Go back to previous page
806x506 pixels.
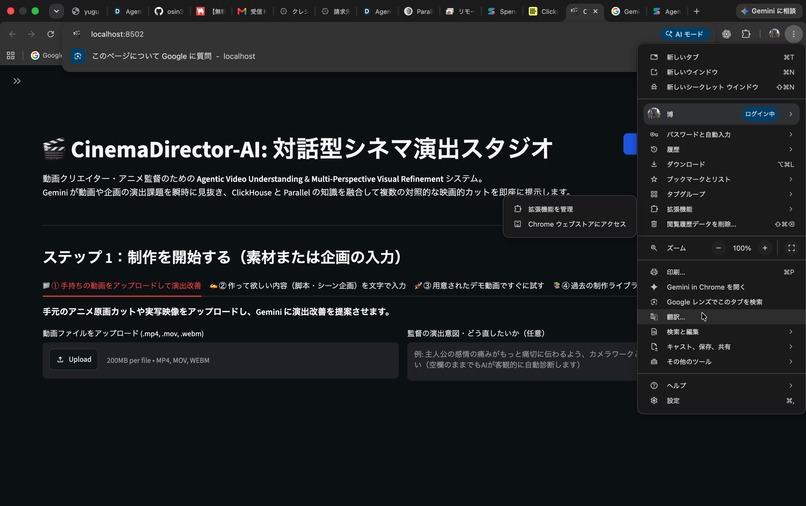tap(12, 34)
